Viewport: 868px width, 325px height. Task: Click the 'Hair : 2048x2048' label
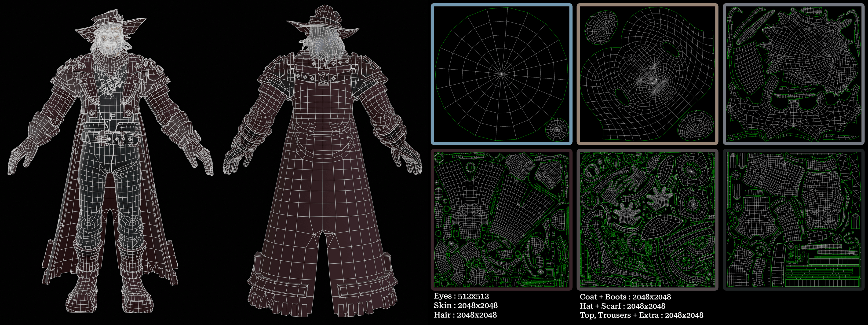[x=465, y=315]
